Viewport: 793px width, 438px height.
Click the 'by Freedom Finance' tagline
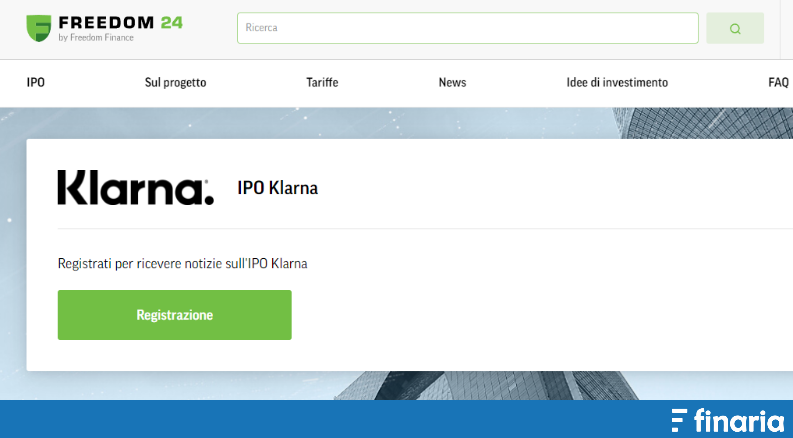96,37
